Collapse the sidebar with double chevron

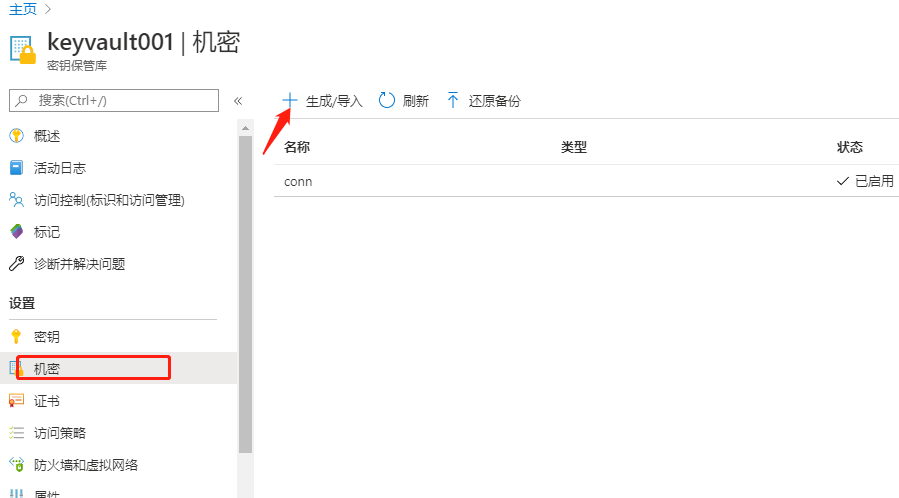pyautogui.click(x=238, y=101)
